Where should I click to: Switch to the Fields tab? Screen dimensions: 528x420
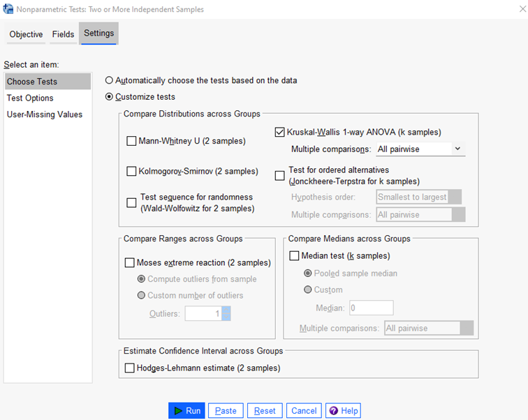point(63,34)
